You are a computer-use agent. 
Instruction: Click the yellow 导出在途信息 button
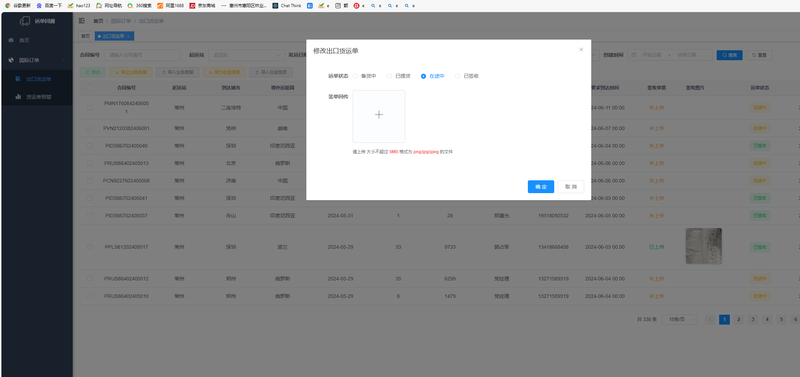point(224,72)
